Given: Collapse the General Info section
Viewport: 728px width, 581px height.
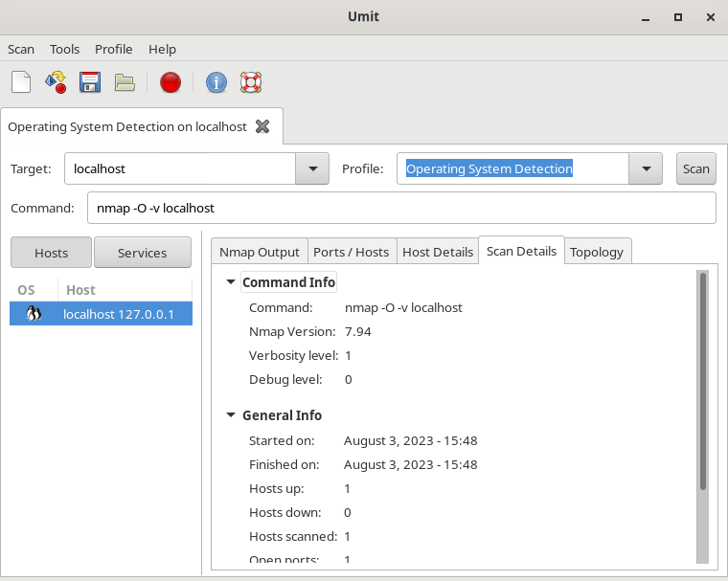Looking at the screenshot, I should [230, 414].
